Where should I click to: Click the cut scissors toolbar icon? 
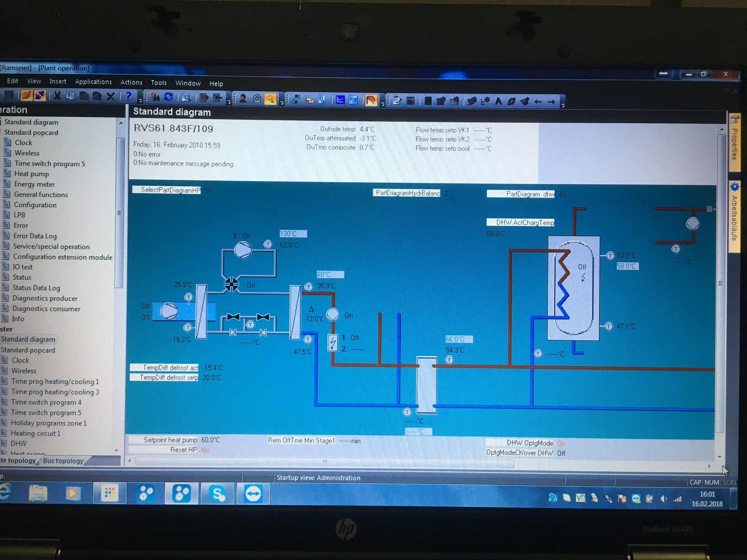point(57,96)
